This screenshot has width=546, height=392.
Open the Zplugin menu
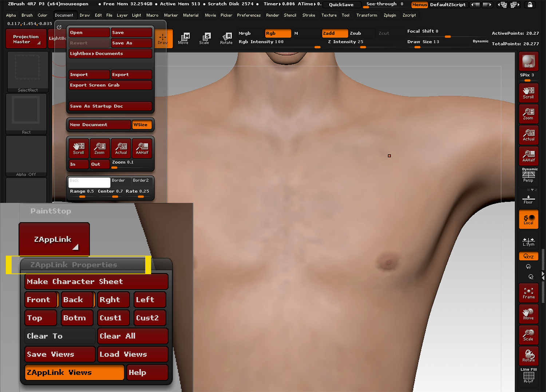tap(390, 15)
